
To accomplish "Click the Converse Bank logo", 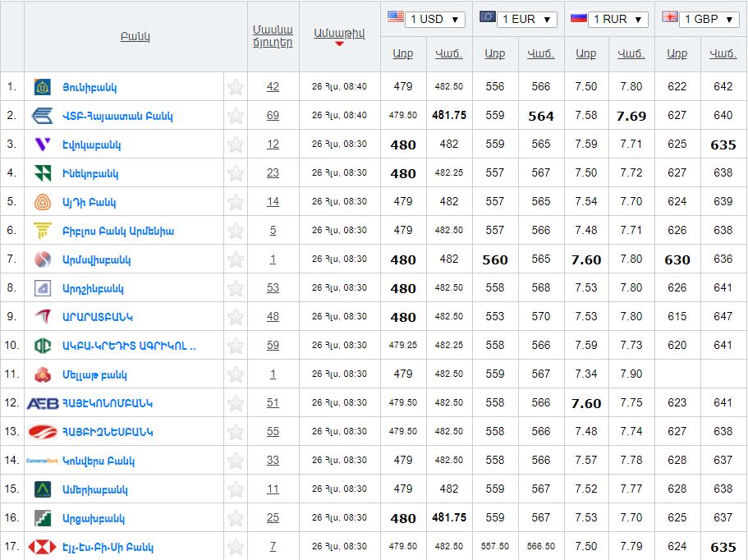I will [x=42, y=461].
